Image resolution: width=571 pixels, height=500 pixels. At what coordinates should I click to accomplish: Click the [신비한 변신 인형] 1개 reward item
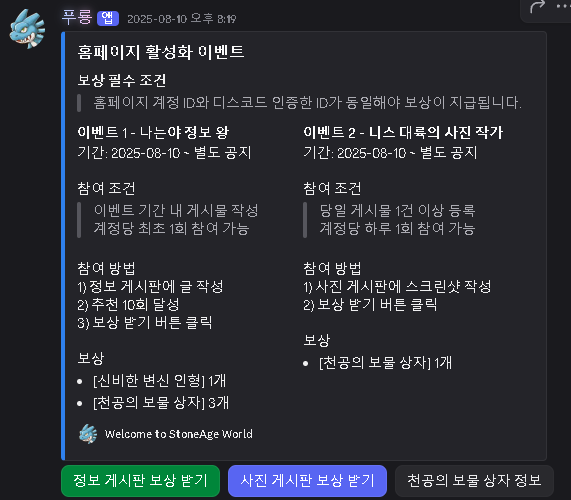160,381
